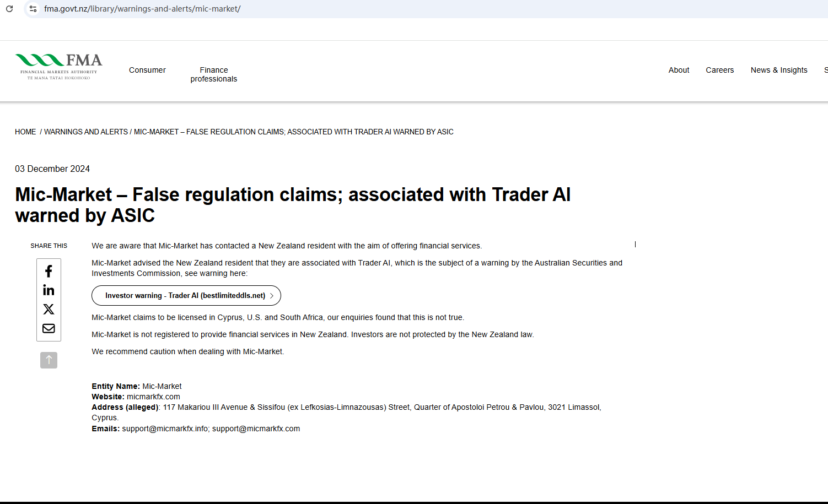This screenshot has height=504, width=828.
Task: Share this page by email
Action: 49,328
